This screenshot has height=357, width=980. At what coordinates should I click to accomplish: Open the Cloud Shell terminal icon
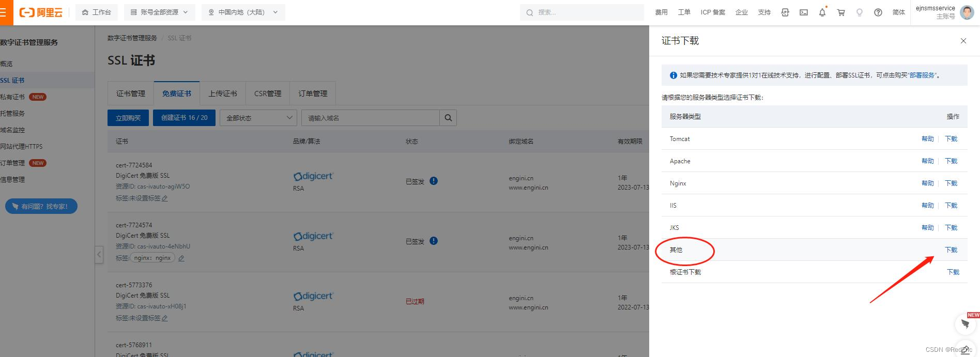tap(804, 12)
